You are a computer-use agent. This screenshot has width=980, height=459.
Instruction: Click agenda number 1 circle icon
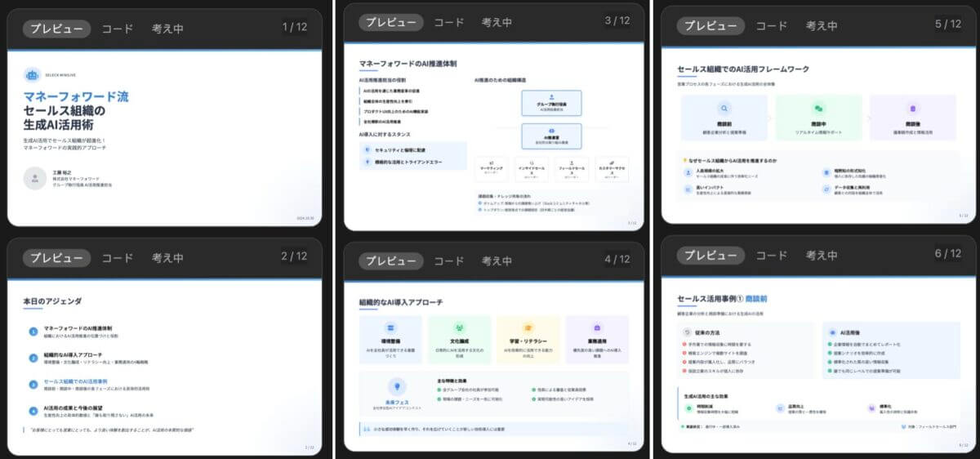33,332
